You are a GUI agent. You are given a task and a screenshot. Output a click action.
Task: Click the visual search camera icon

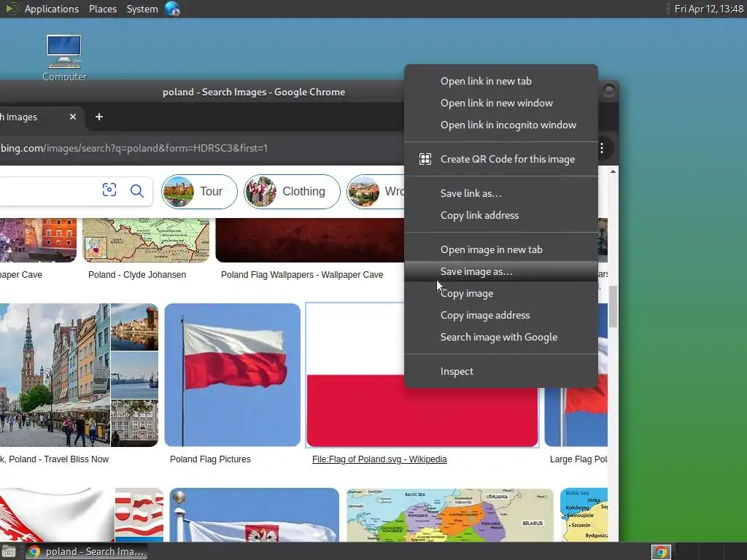[x=109, y=190]
